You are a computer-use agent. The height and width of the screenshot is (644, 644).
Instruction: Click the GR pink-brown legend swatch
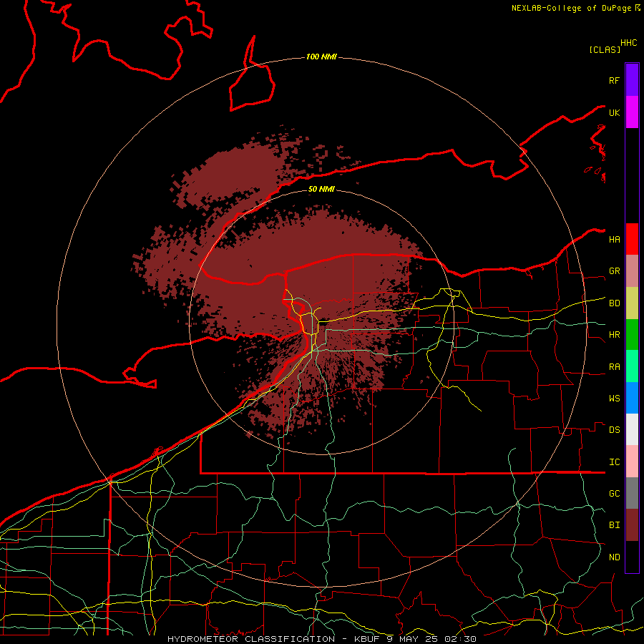pyautogui.click(x=632, y=271)
